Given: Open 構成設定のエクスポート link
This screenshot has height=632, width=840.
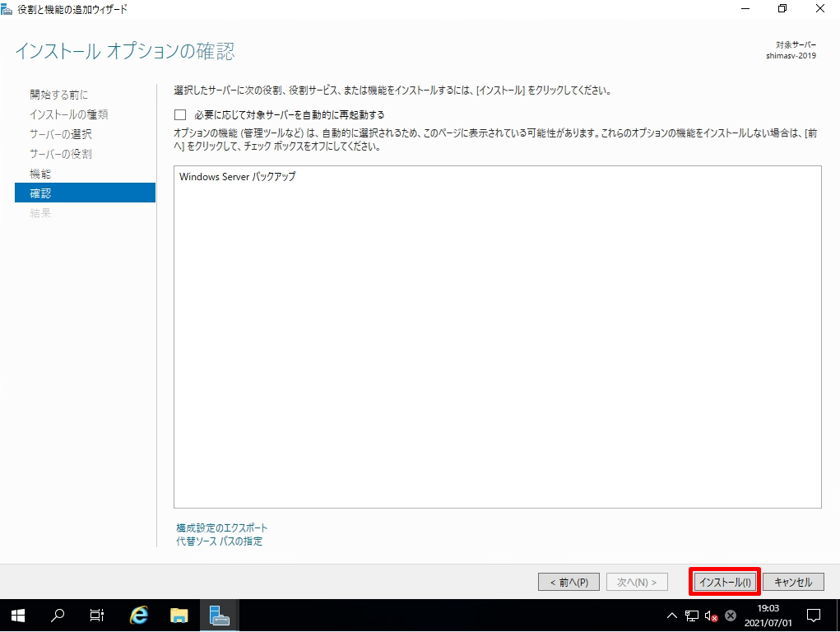Looking at the screenshot, I should [x=222, y=527].
